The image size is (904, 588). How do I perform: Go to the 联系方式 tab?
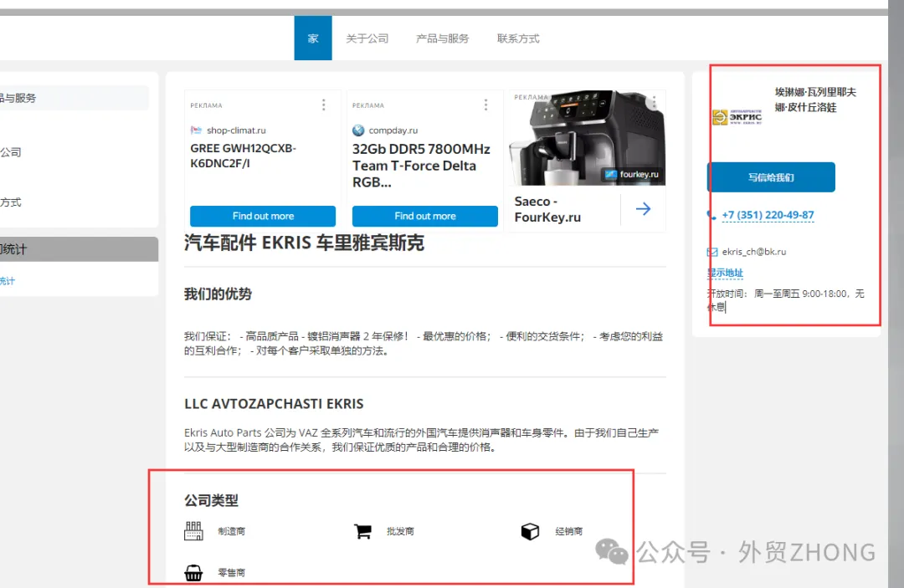point(518,38)
